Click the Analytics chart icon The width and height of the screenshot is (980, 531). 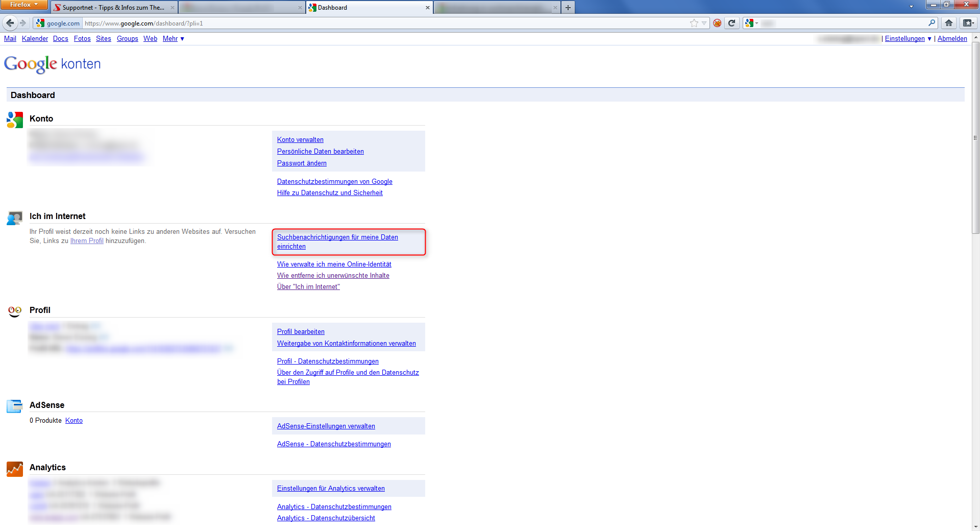coord(14,468)
